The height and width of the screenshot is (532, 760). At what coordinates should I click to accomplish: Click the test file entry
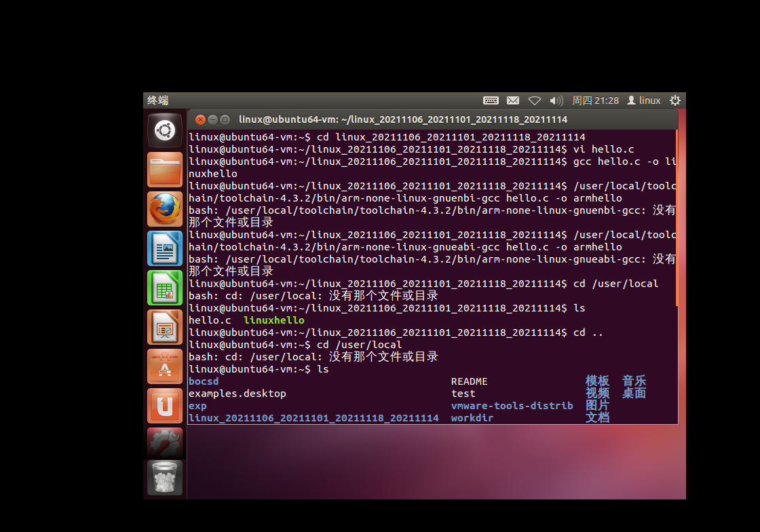[463, 394]
